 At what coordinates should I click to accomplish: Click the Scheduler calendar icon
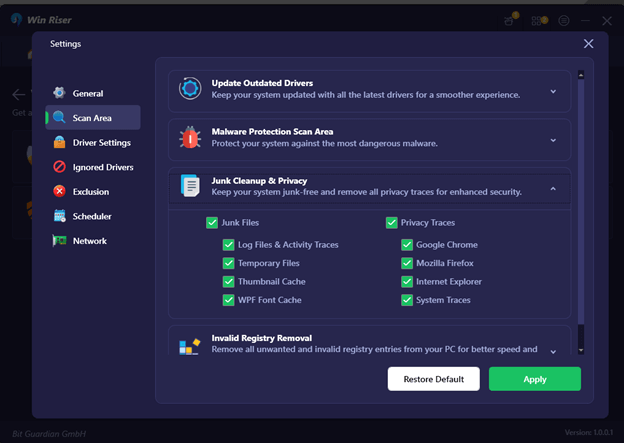point(60,216)
